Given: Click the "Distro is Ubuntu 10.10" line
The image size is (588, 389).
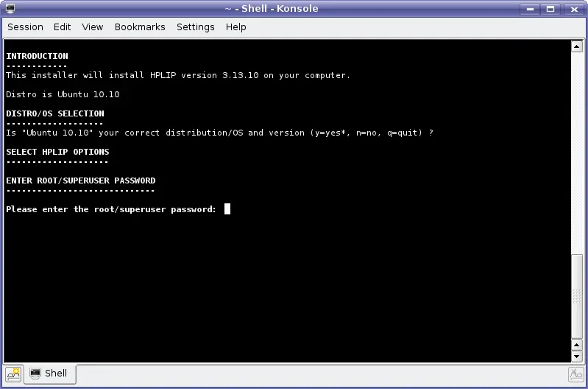Looking at the screenshot, I should click(x=63, y=94).
